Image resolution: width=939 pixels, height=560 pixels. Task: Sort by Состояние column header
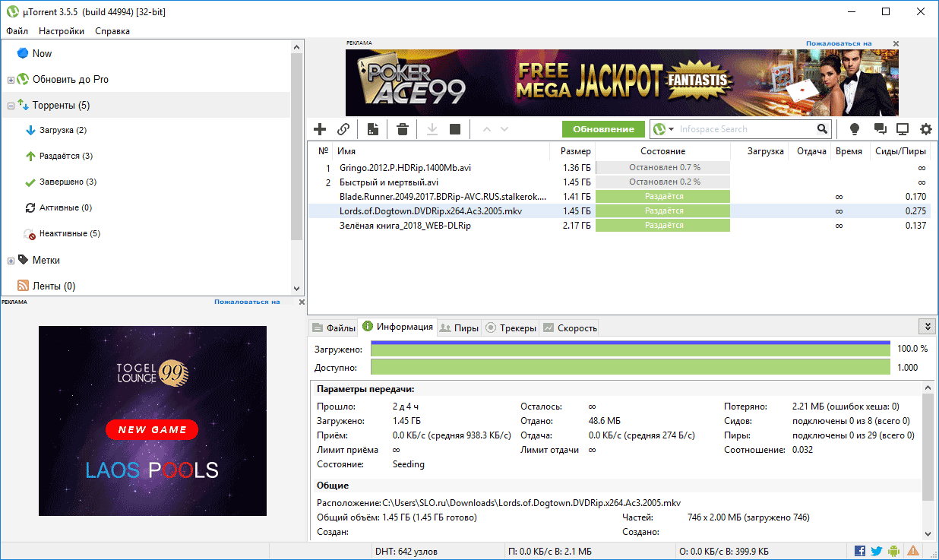point(662,151)
